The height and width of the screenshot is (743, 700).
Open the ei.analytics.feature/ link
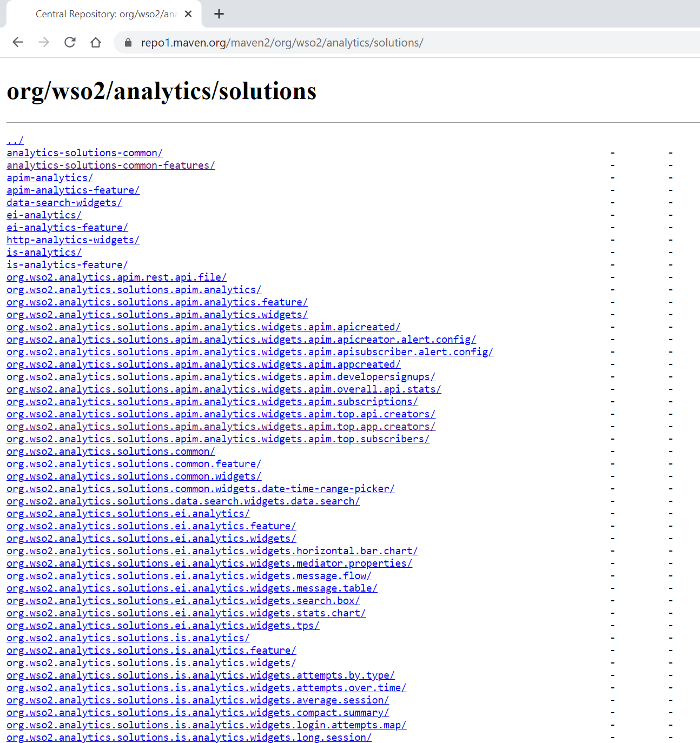[151, 526]
